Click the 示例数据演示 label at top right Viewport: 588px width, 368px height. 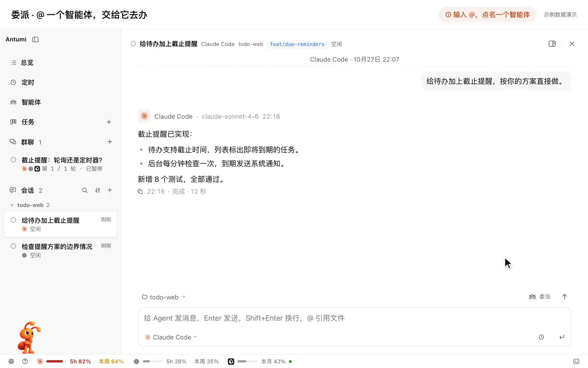click(x=560, y=15)
